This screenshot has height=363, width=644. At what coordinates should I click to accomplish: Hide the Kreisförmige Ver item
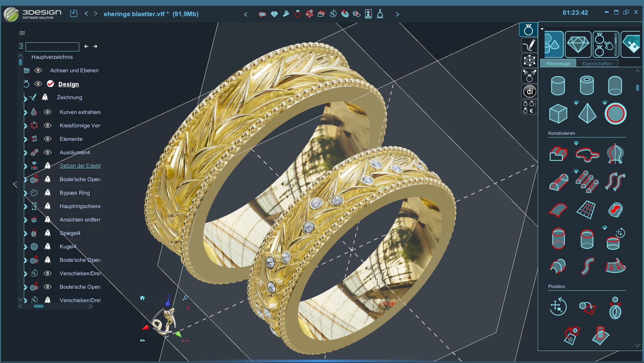[48, 125]
